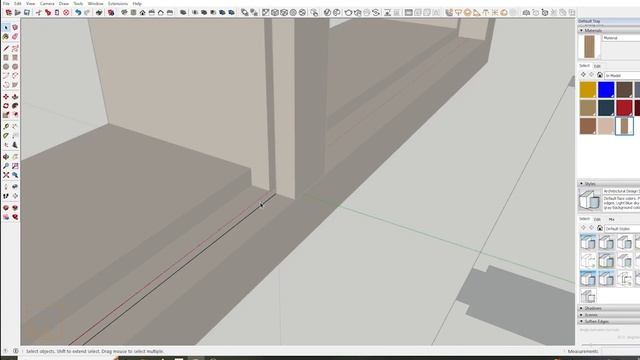Image resolution: width=640 pixels, height=360 pixels.
Task: Collapse the Materials panel header
Action: pyautogui.click(x=609, y=30)
